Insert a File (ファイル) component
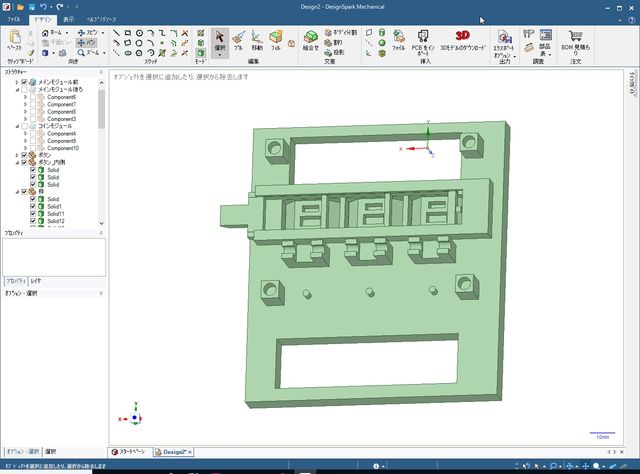 398,40
